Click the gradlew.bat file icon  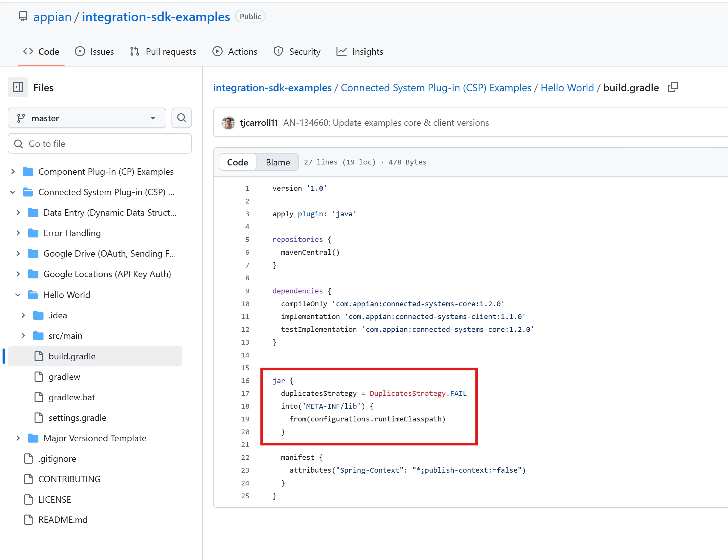(39, 397)
